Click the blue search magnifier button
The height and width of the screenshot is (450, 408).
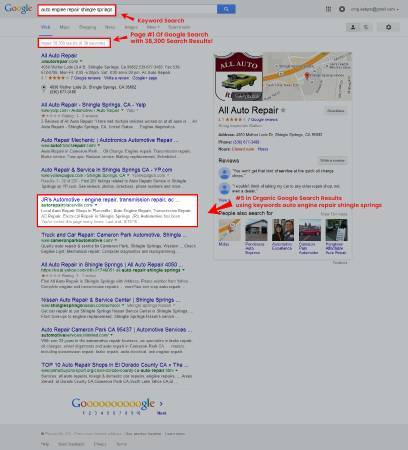tap(226, 9)
